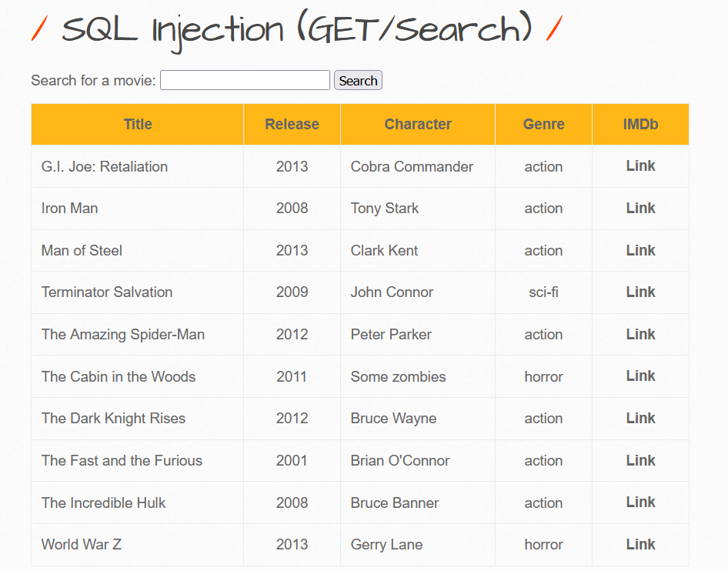Viewport: 728px width, 571px height.
Task: Click The Incredible Hulk IMDb Link
Action: click(x=640, y=502)
